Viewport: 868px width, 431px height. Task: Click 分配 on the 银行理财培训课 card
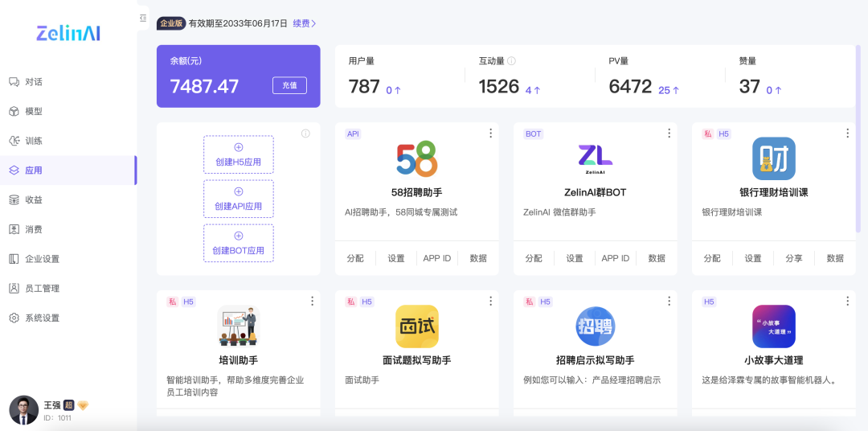click(x=712, y=258)
